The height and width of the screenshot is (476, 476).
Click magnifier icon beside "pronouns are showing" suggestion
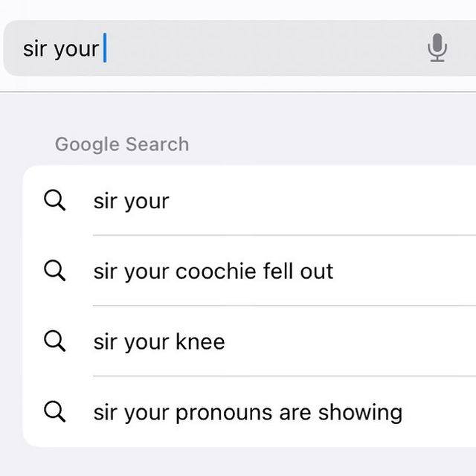(54, 411)
